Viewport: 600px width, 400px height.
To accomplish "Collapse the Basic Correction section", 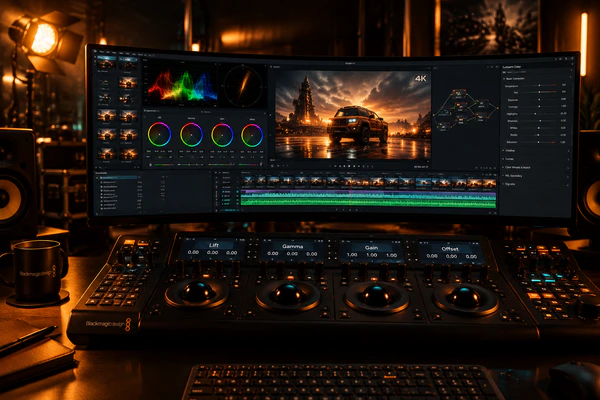I will coord(504,78).
